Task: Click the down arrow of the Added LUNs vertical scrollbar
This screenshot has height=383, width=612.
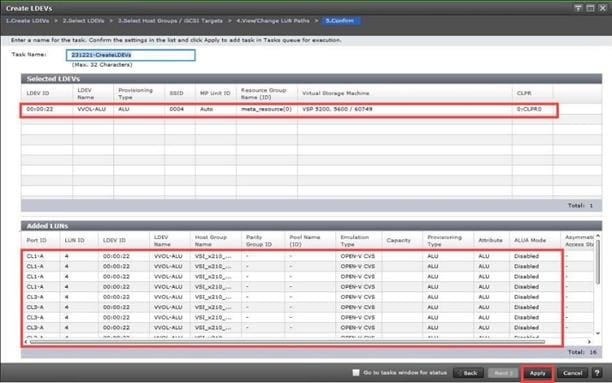Action: tap(598, 333)
